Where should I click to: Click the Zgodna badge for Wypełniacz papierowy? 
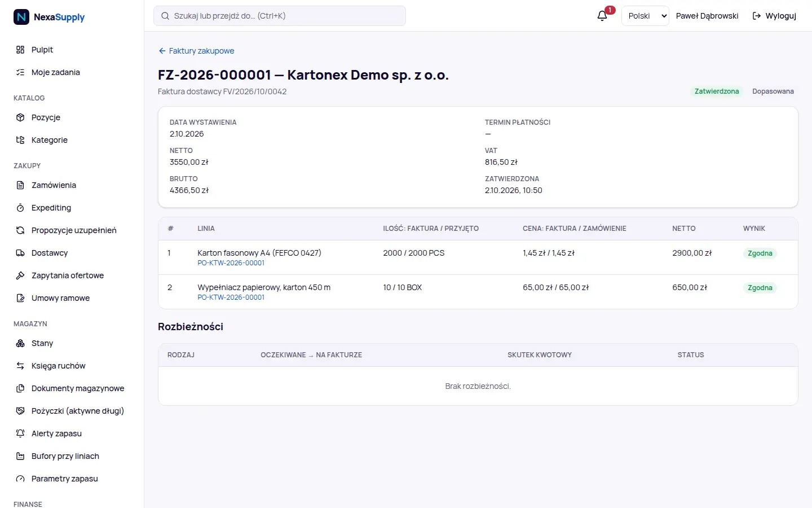pos(760,288)
